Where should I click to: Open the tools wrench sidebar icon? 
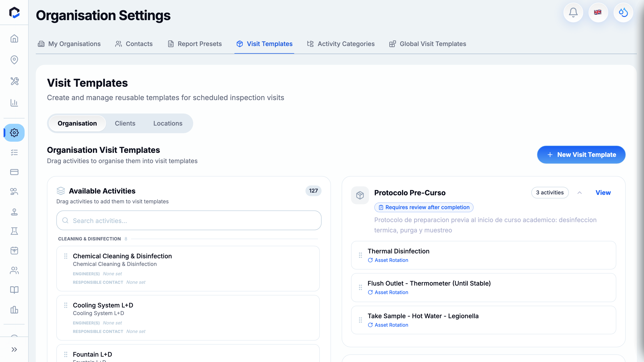click(x=14, y=81)
